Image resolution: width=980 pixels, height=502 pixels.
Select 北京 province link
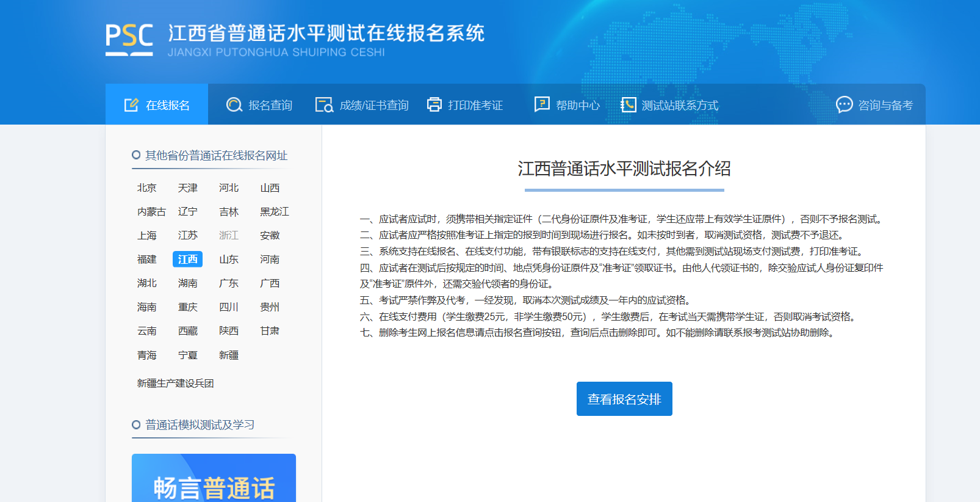tap(146, 187)
